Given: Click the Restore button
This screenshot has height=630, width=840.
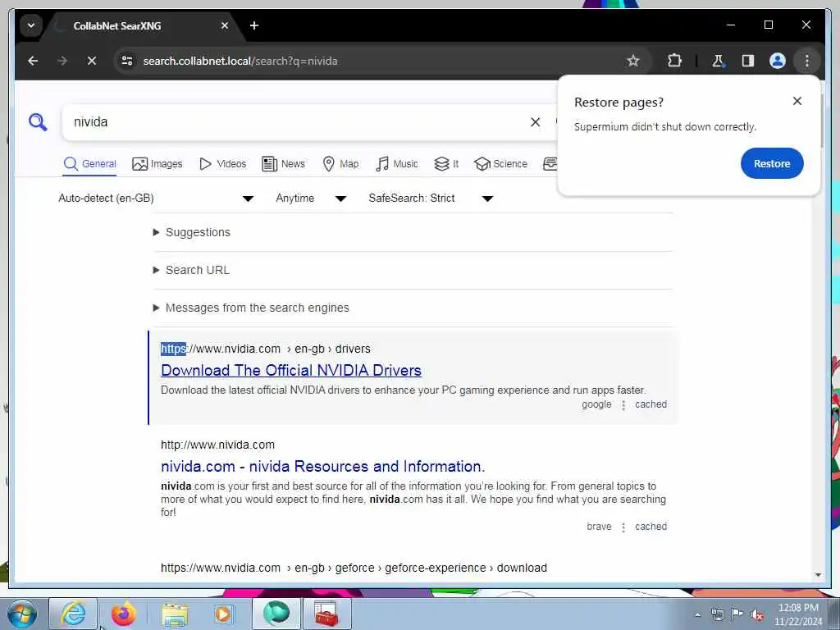Looking at the screenshot, I should [x=772, y=163].
